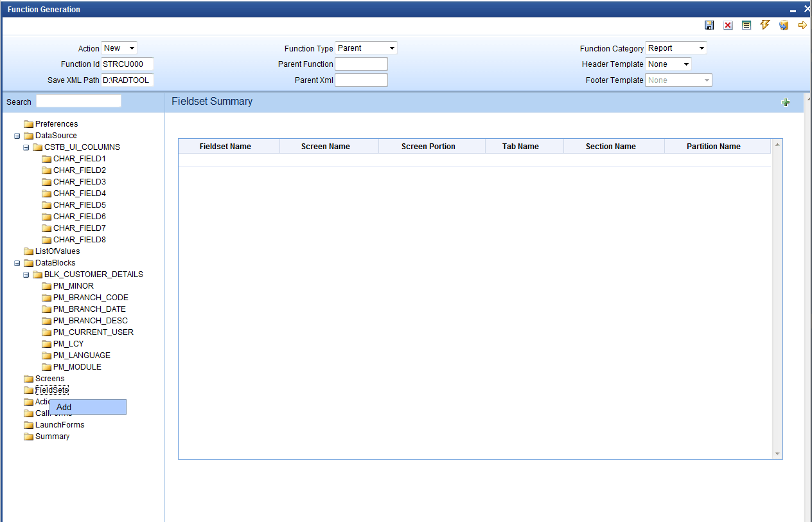This screenshot has width=812, height=522.
Task: Click the list form toolbar icon
Action: click(746, 25)
